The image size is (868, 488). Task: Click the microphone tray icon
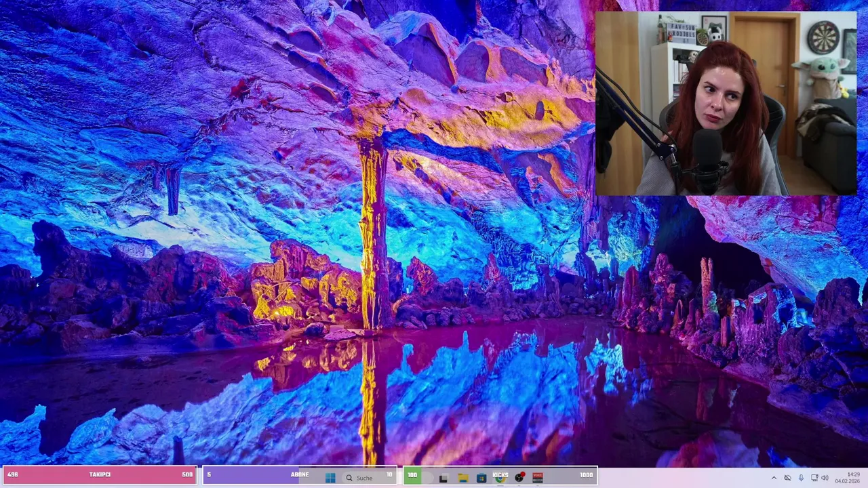click(x=801, y=478)
